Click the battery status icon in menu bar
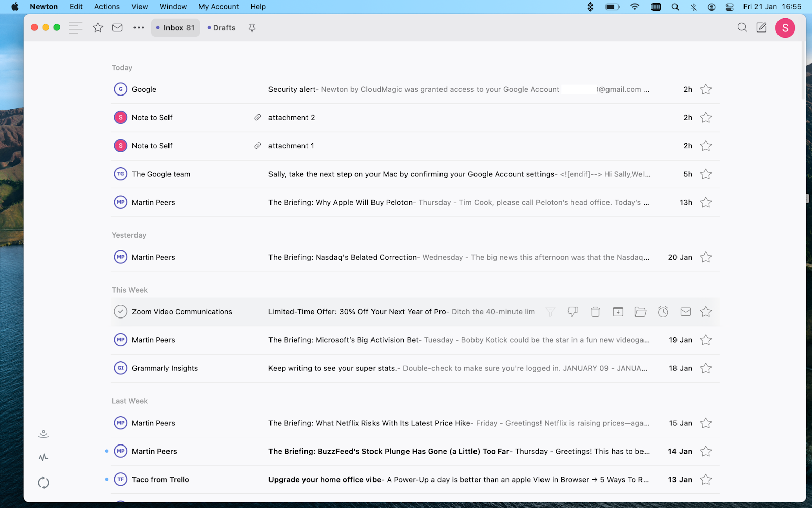 click(x=613, y=7)
